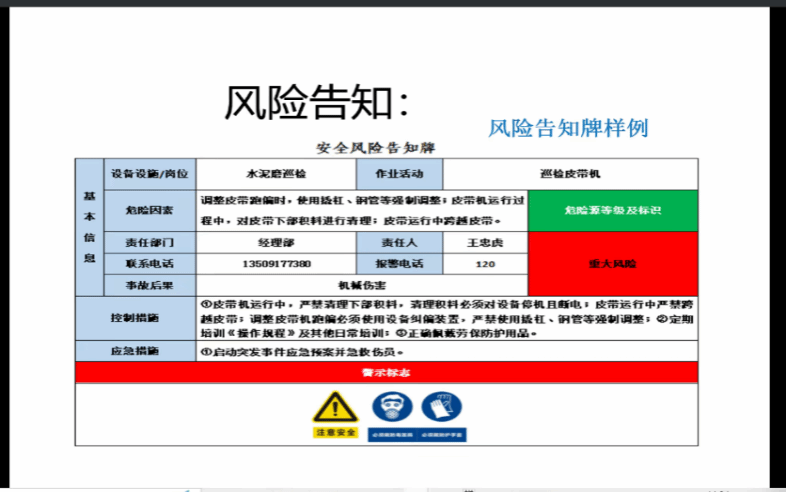
Task: Click the blue label under the gas mask
Action: coord(392,435)
